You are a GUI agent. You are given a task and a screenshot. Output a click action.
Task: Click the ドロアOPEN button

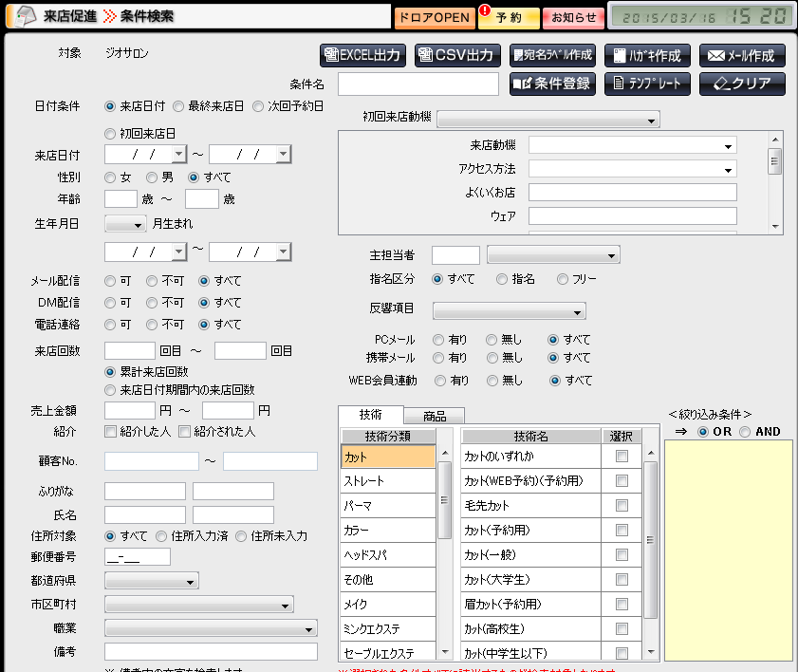[432, 17]
